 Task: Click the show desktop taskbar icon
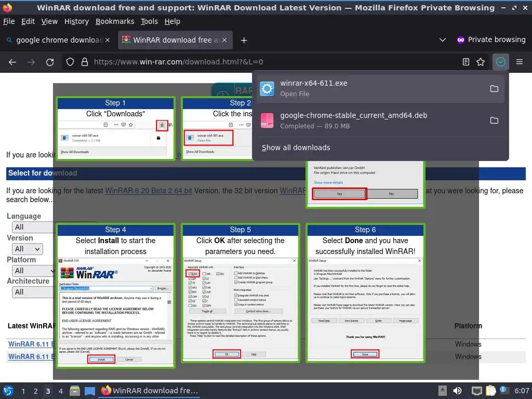[x=90, y=391]
